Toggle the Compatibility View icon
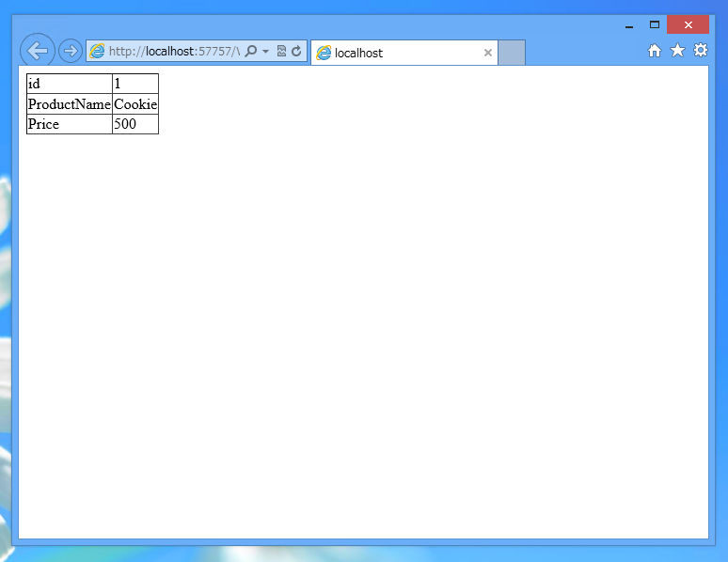 pyautogui.click(x=281, y=51)
